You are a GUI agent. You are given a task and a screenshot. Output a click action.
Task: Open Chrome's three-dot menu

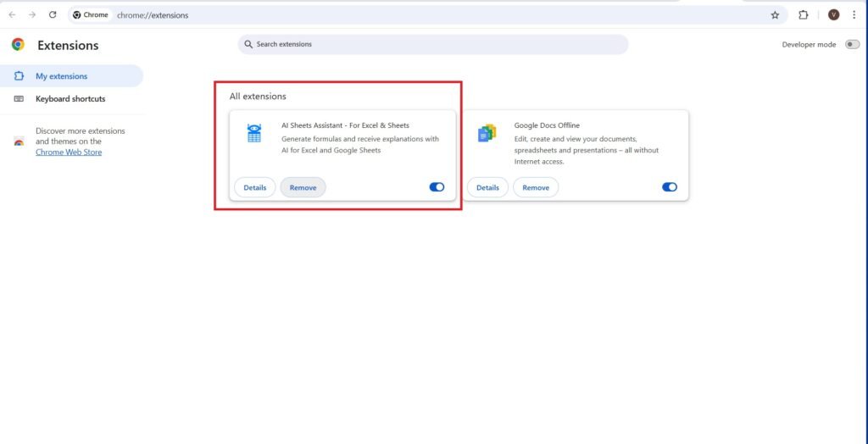(854, 15)
